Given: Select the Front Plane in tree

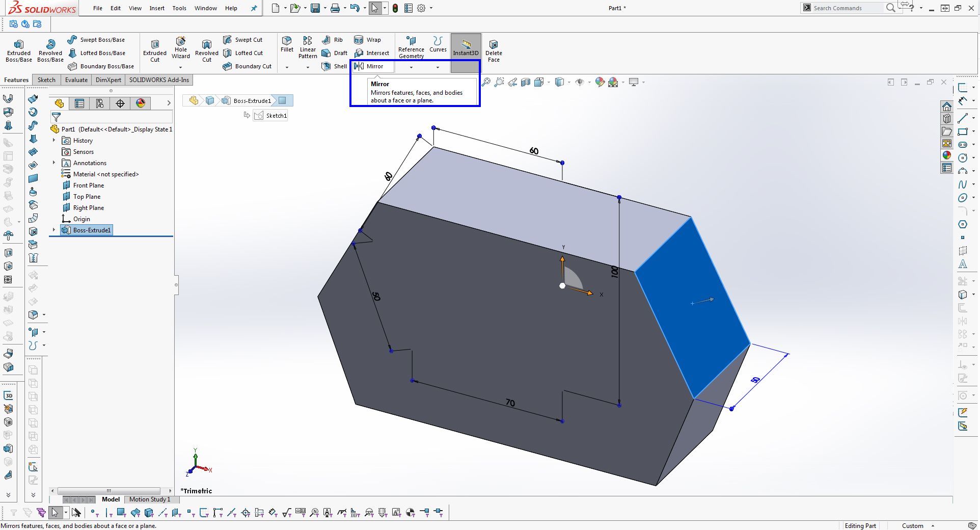Looking at the screenshot, I should (x=83, y=185).
